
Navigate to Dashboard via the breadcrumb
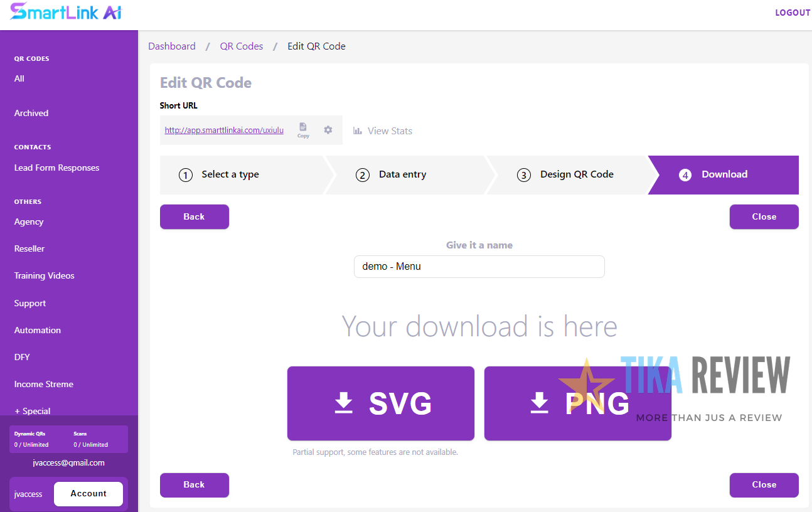pos(172,46)
